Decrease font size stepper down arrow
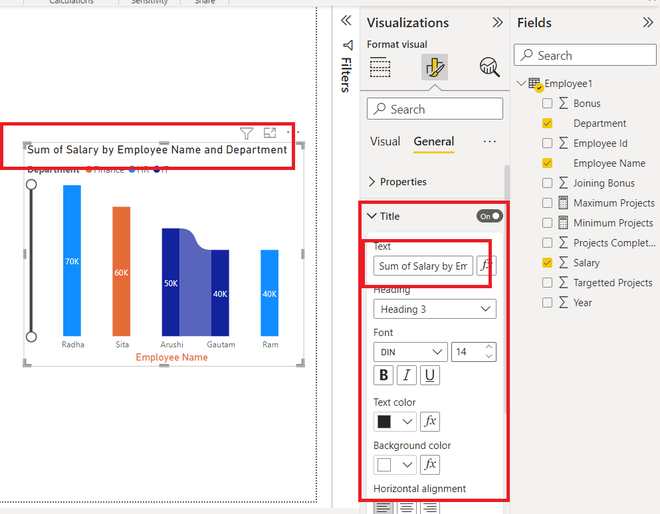The image size is (660, 514). tap(489, 356)
